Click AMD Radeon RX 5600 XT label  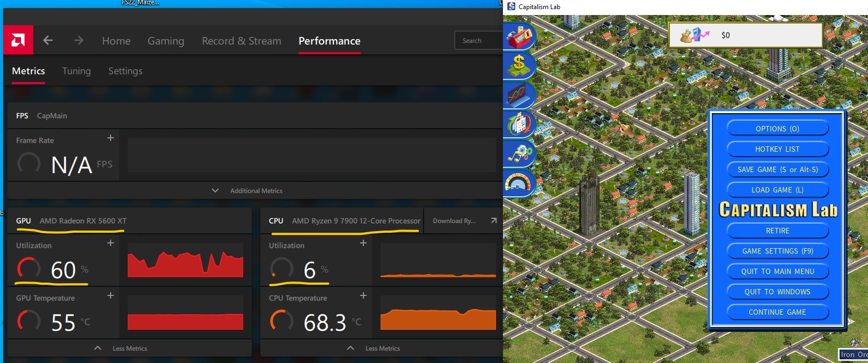(83, 221)
